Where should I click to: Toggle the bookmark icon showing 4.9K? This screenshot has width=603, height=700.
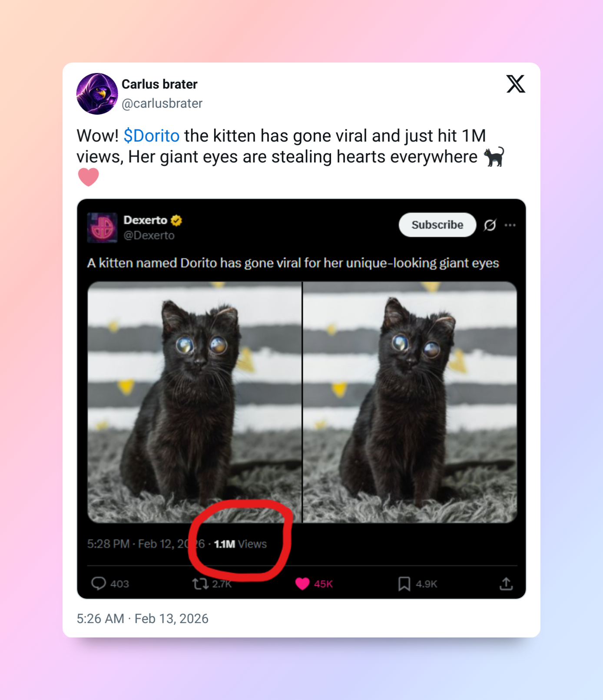pyautogui.click(x=404, y=584)
